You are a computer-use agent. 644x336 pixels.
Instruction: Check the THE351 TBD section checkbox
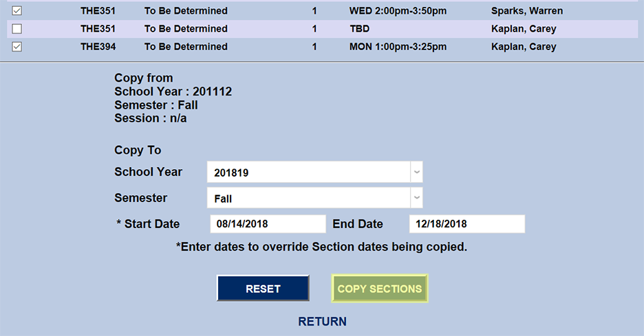[17, 29]
